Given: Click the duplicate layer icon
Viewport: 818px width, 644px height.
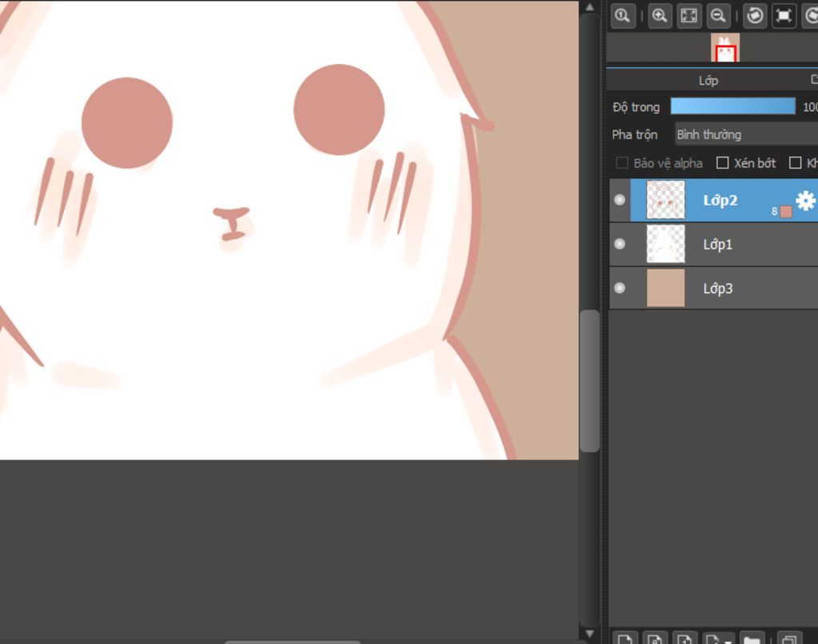Looking at the screenshot, I should (789, 639).
